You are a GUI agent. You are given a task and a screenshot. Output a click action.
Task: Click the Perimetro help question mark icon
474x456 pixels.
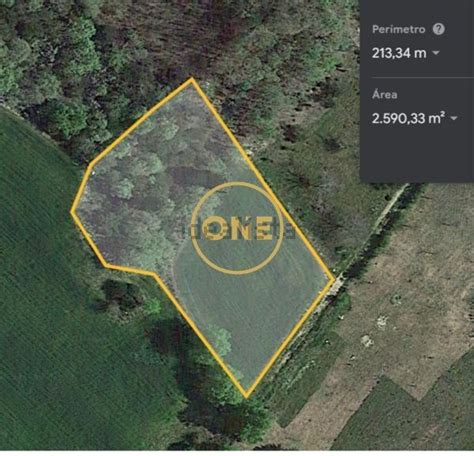point(439,29)
